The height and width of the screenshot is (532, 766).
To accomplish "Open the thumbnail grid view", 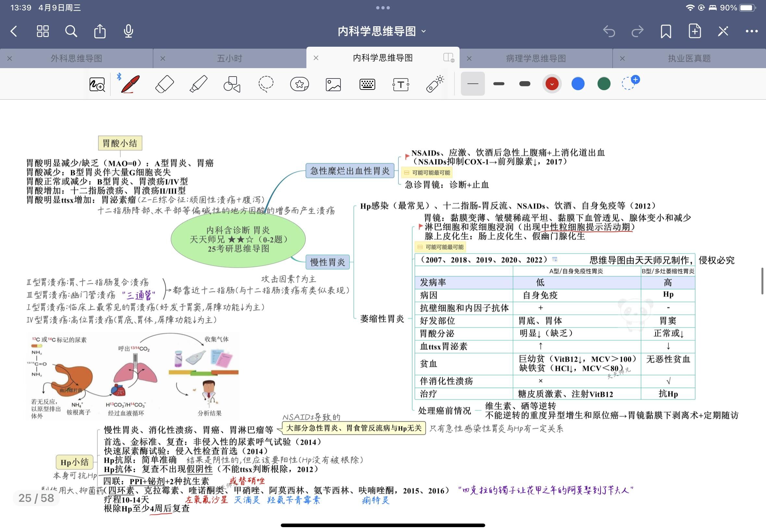I will 43,31.
